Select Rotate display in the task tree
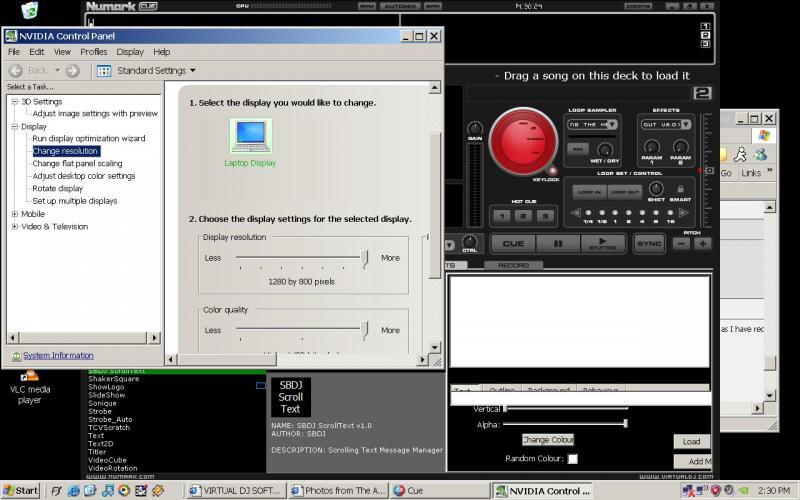Image resolution: width=800 pixels, height=500 pixels. coord(58,189)
